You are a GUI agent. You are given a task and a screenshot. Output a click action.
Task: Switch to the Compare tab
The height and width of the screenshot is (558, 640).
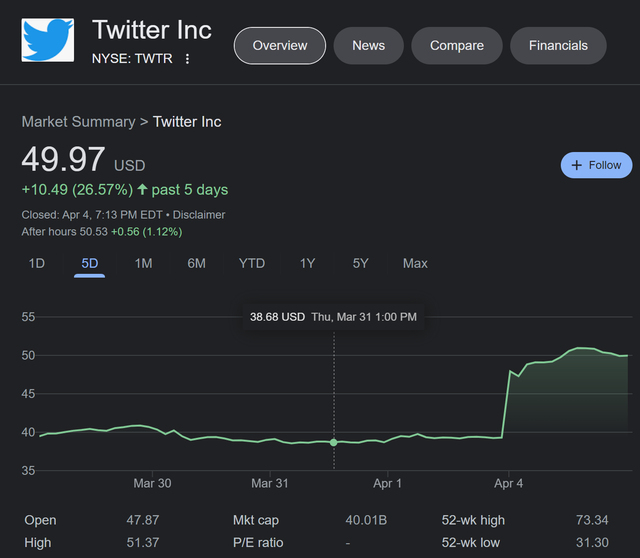[457, 46]
